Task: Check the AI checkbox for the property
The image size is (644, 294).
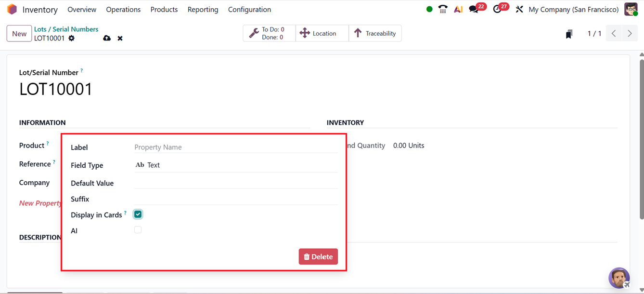Action: tap(138, 229)
